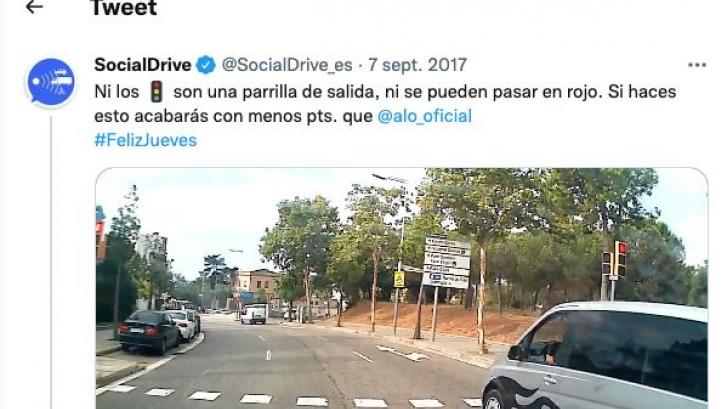Screen dimensions: 727x409
Task: Open the three-dot more options menu
Action: [x=697, y=65]
